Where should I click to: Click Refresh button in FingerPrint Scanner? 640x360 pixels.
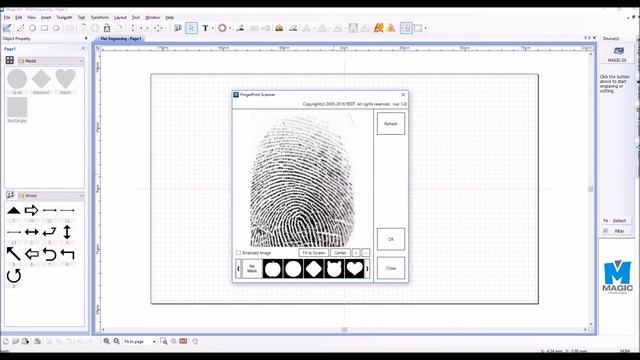coord(391,124)
